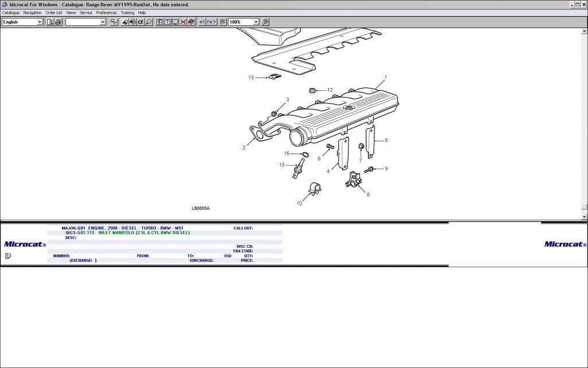This screenshot has width=588, height=368.
Task: Open the Navigation menu
Action: [32, 13]
